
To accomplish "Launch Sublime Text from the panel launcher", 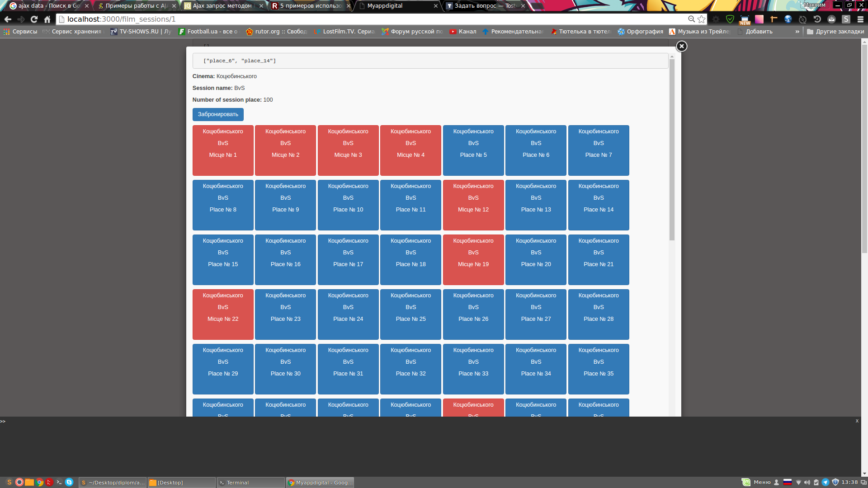I will [9, 482].
